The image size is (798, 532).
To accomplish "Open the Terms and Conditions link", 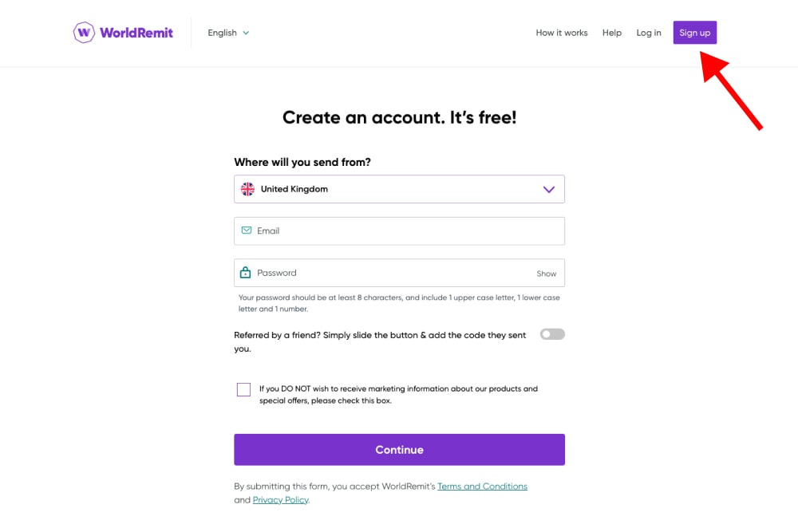I will [x=482, y=487].
